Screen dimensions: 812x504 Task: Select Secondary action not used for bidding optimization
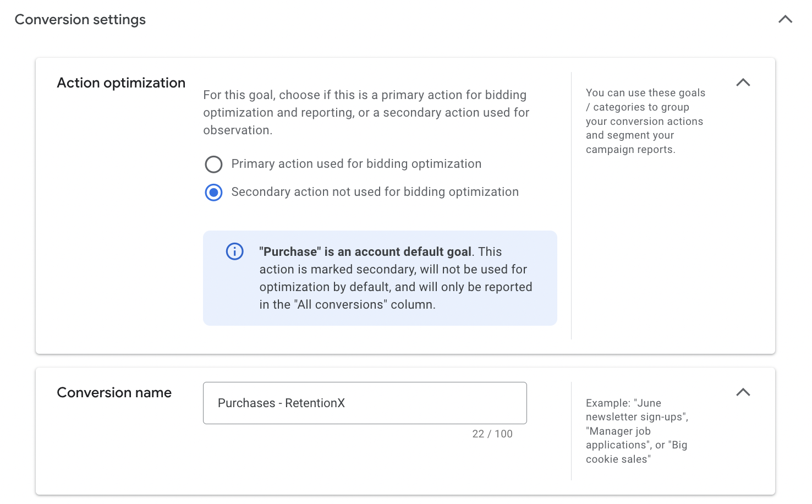pos(213,193)
